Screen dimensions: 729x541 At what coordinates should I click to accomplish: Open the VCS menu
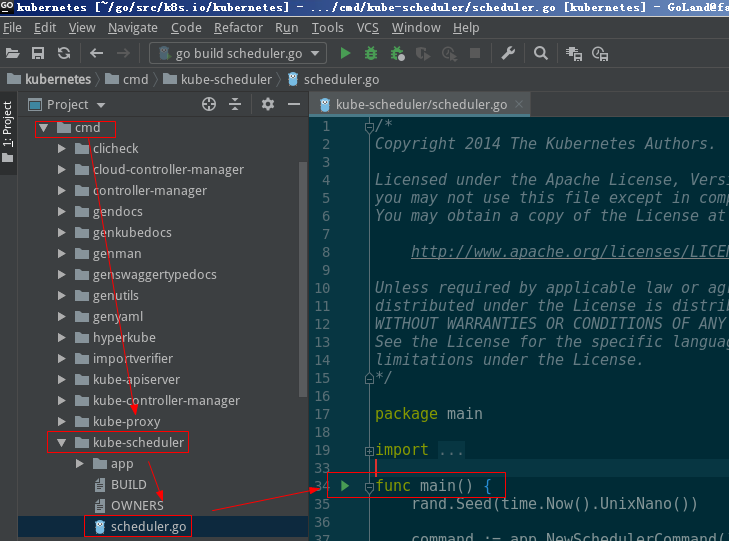(x=367, y=28)
